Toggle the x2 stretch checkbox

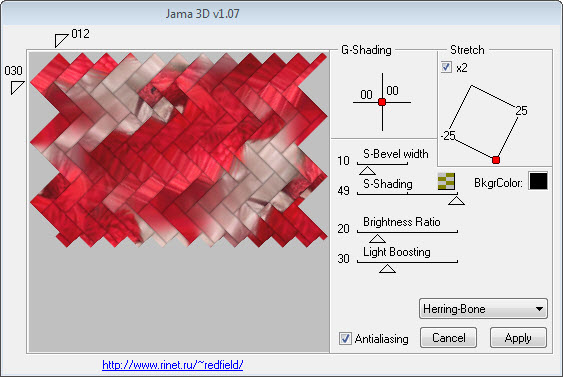pyautogui.click(x=446, y=67)
